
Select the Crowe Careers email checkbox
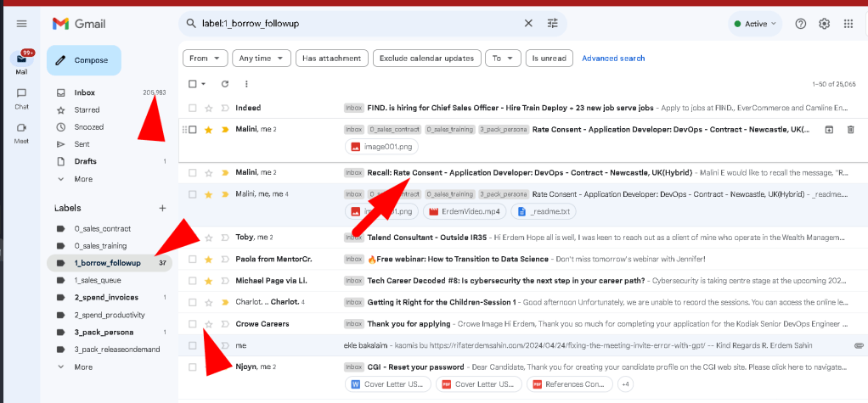193,324
